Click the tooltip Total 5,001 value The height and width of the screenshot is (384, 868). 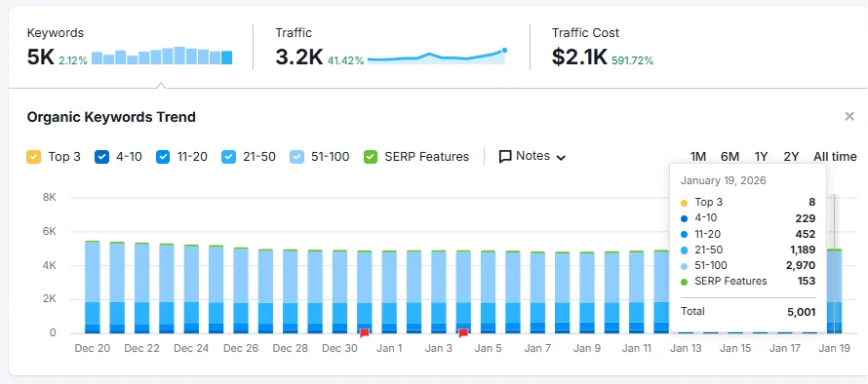[801, 312]
